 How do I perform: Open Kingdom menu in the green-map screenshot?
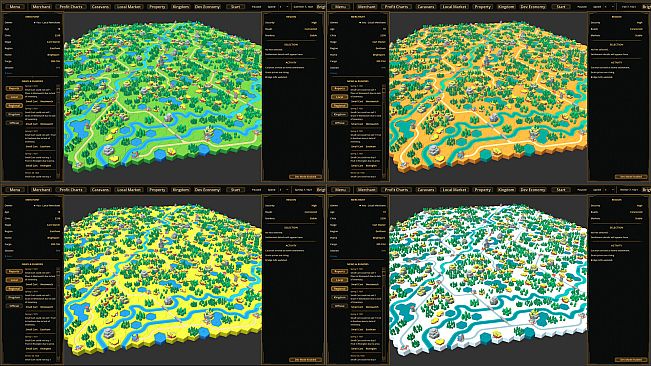[x=181, y=7]
